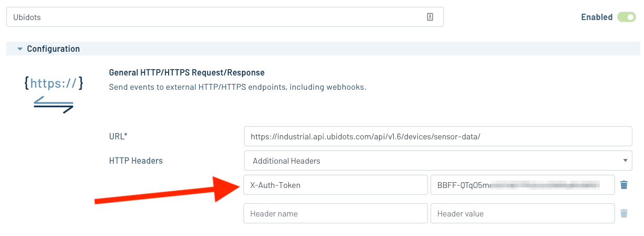Focus the empty Header value field
This screenshot has width=644, height=236.
tap(523, 213)
